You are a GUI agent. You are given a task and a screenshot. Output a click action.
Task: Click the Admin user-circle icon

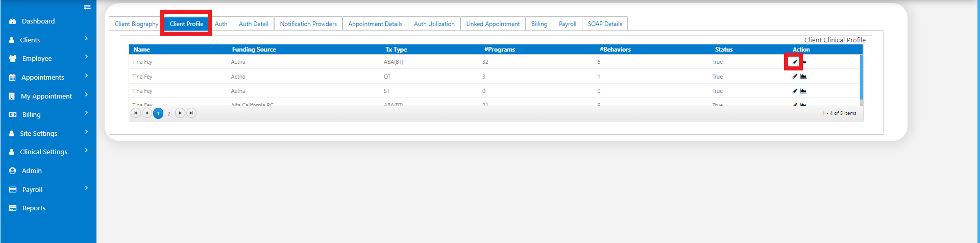coord(13,171)
